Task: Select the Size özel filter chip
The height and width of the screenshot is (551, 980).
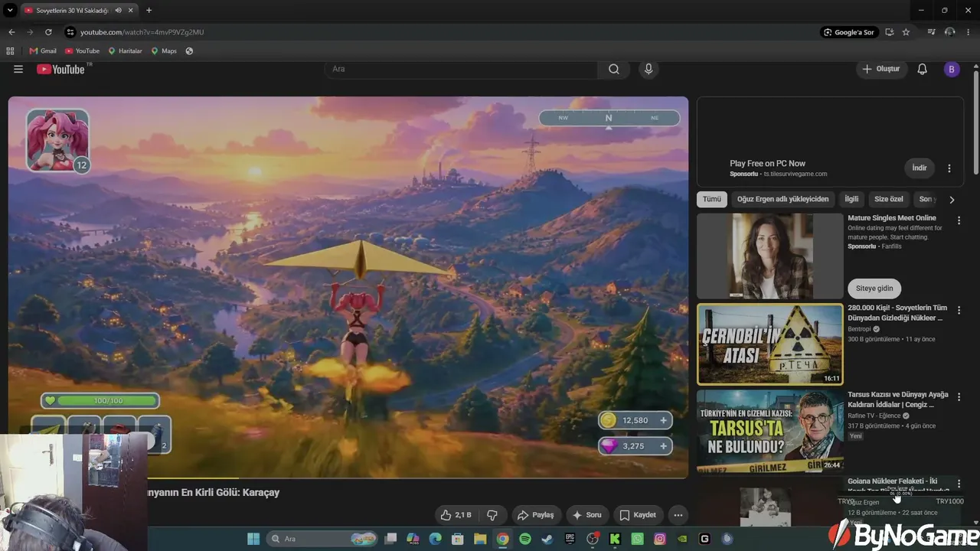Action: (889, 199)
